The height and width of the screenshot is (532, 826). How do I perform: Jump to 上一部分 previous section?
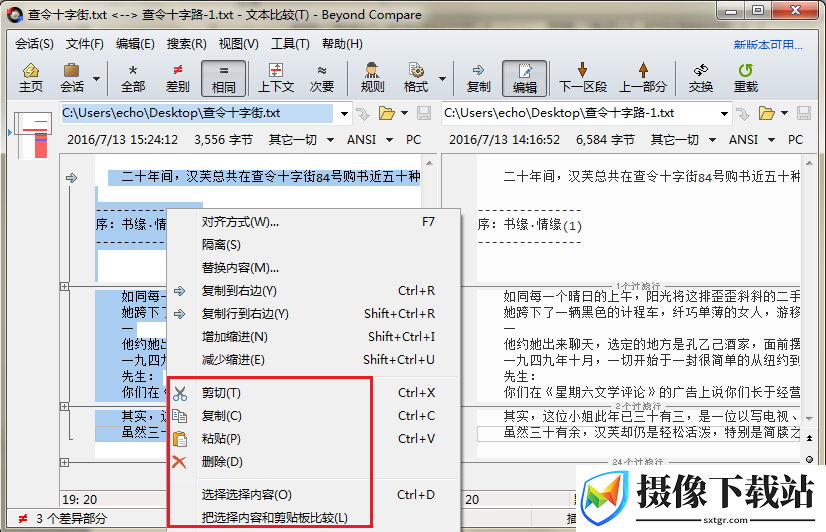click(643, 78)
